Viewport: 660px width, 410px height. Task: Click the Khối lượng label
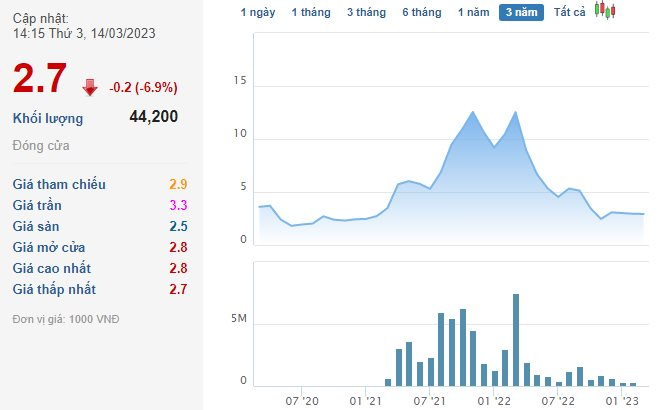point(48,118)
